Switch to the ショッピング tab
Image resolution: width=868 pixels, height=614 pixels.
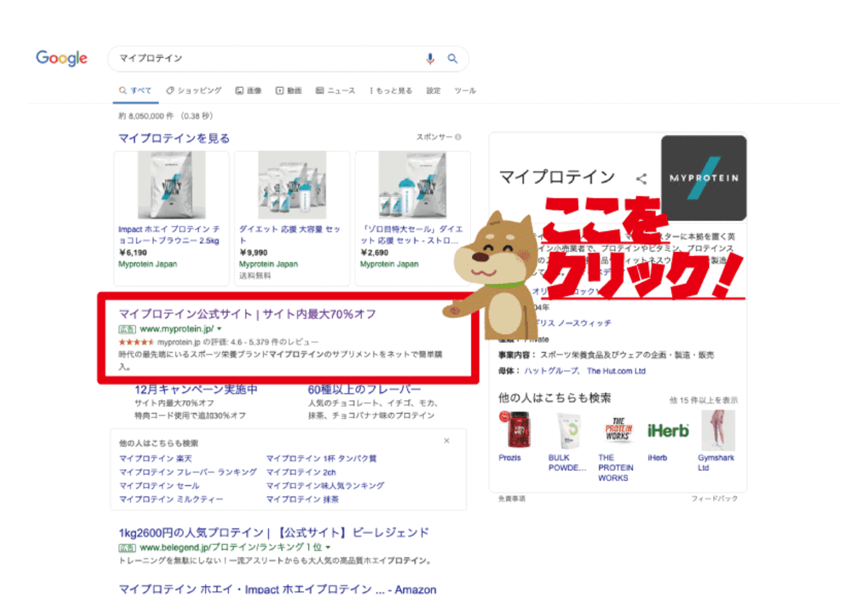pyautogui.click(x=194, y=91)
